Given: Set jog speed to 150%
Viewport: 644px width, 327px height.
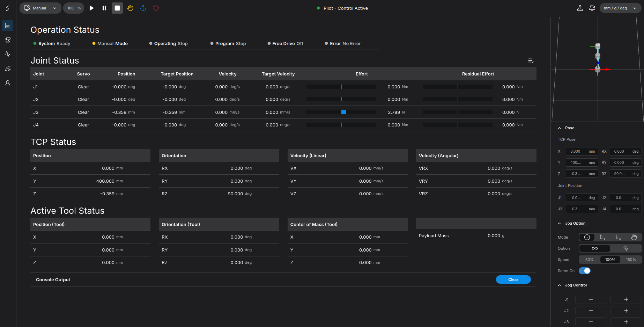Looking at the screenshot, I should pos(631,260).
